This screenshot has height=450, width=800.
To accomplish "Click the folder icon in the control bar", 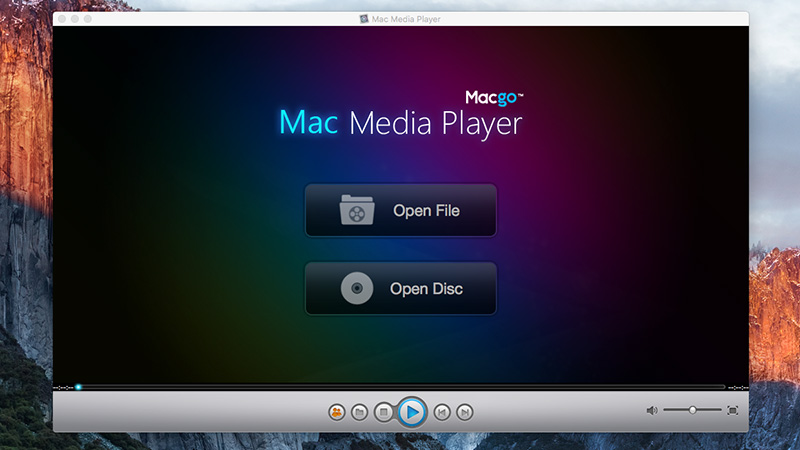I will (360, 411).
